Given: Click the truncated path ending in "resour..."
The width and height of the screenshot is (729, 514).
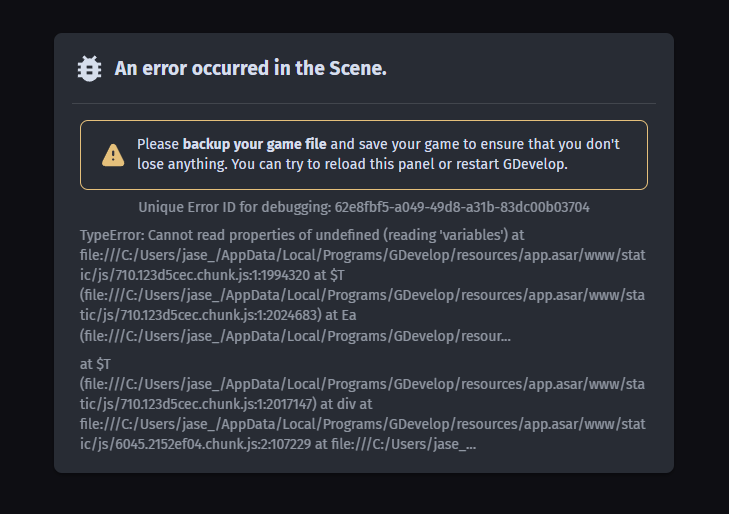Looking at the screenshot, I should (295, 336).
